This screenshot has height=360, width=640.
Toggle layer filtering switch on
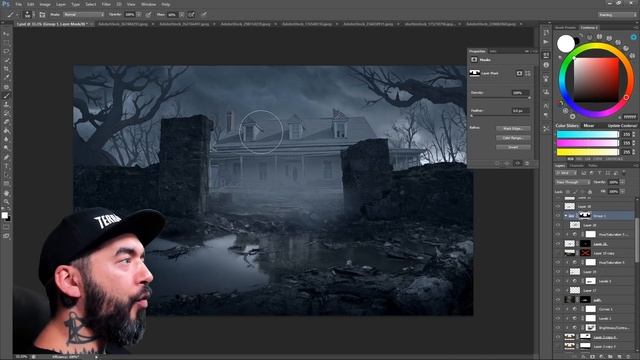(624, 173)
